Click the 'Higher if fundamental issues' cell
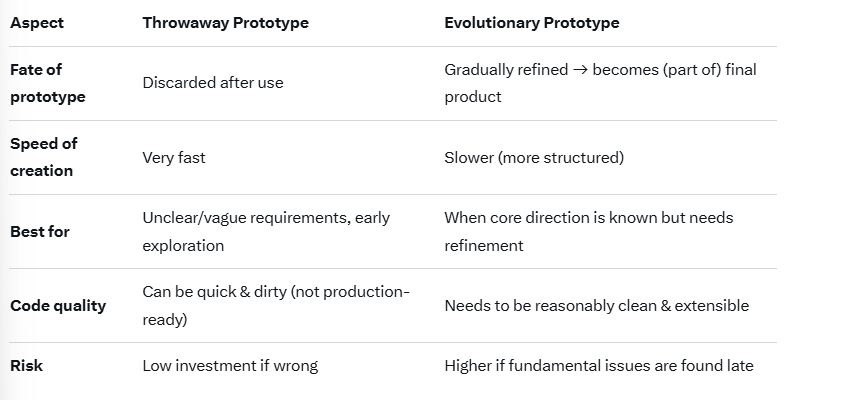Viewport: 851px width, 400px height. (x=598, y=365)
